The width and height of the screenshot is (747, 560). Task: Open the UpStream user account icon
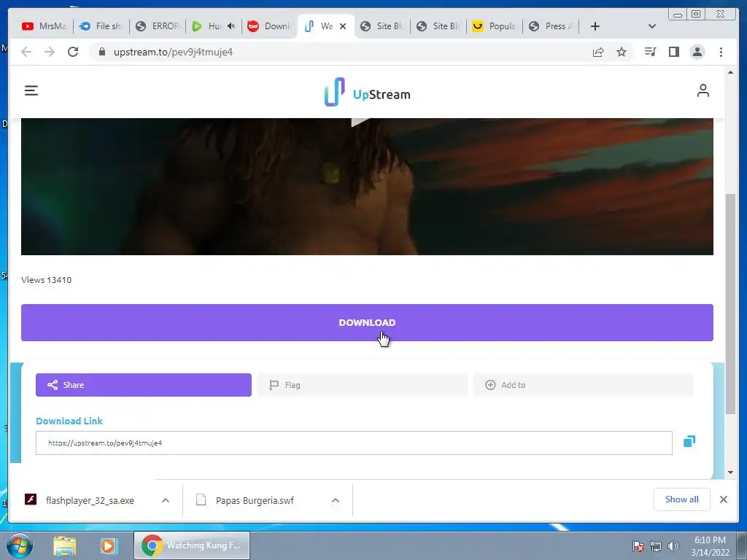pos(703,90)
